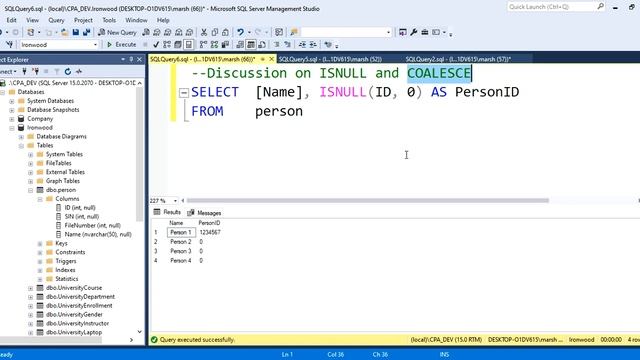Click the Undo arrow icon

[x=240, y=32]
